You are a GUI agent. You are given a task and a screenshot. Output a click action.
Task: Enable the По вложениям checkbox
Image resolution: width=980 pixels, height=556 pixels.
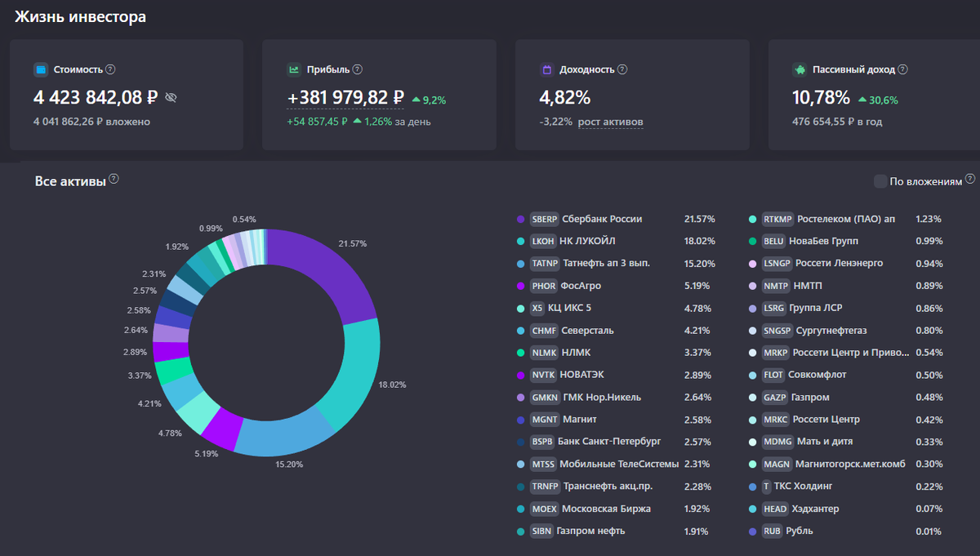click(x=880, y=181)
